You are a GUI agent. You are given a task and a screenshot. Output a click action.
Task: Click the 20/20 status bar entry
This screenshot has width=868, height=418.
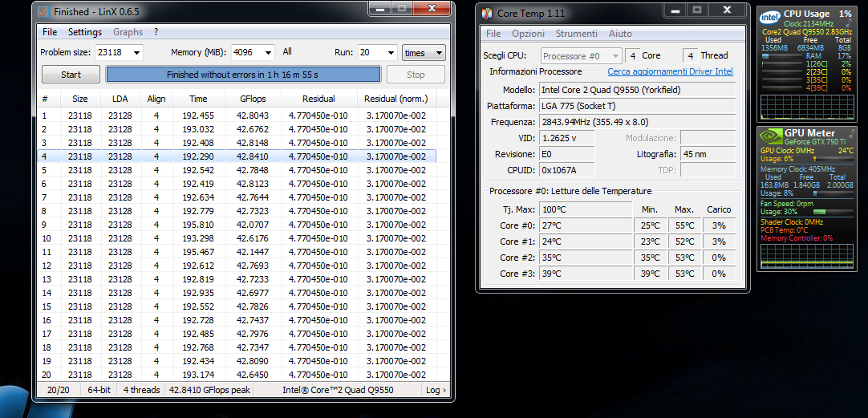(x=58, y=390)
